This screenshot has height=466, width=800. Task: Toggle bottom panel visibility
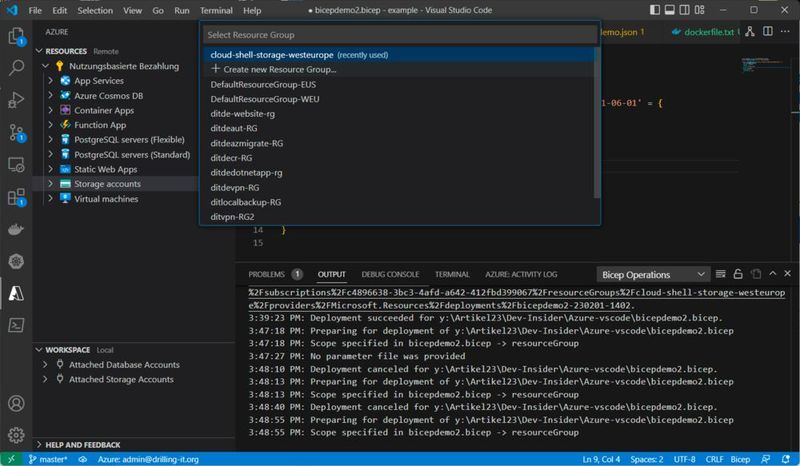click(669, 10)
